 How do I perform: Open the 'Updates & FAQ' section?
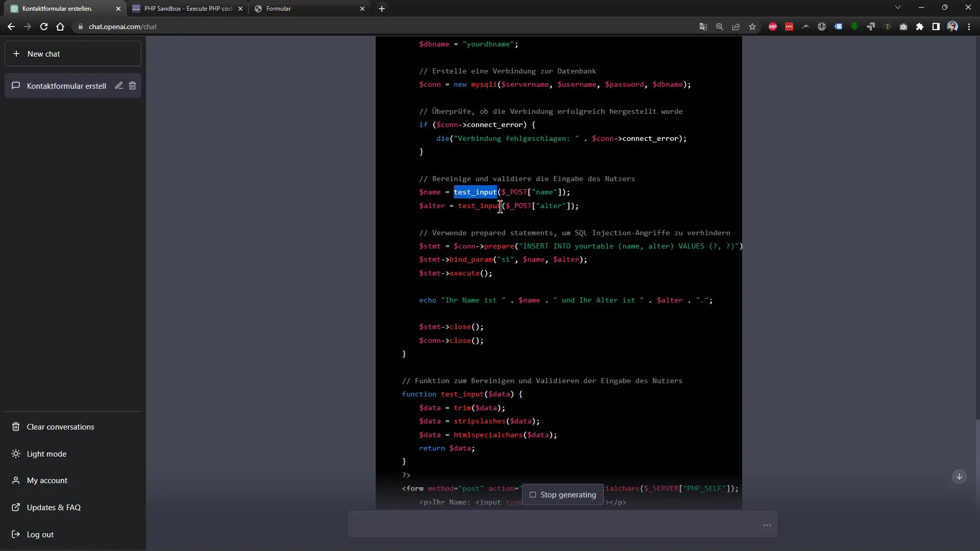coord(52,507)
